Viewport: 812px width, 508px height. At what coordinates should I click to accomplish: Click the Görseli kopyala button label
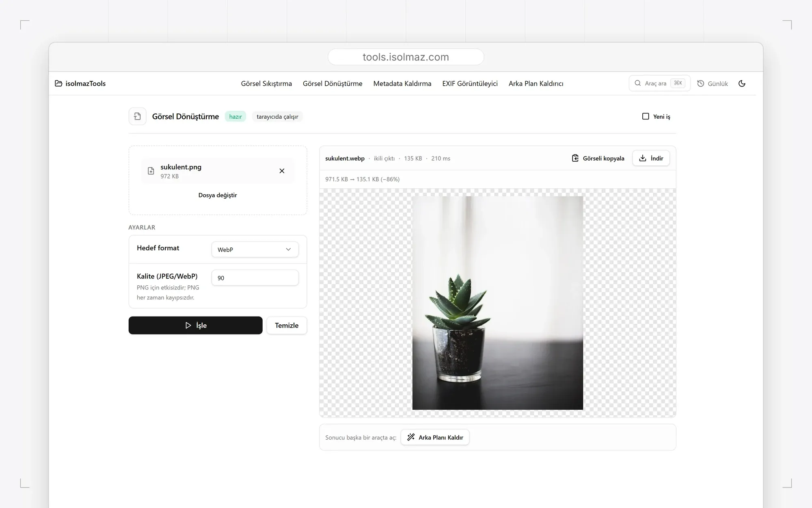[603, 158]
